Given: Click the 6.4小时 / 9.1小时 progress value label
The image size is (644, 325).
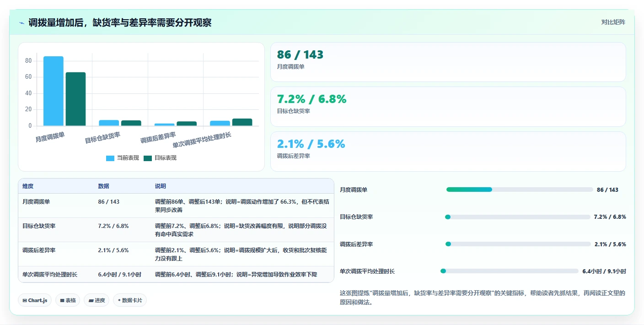Looking at the screenshot, I should click(604, 271).
